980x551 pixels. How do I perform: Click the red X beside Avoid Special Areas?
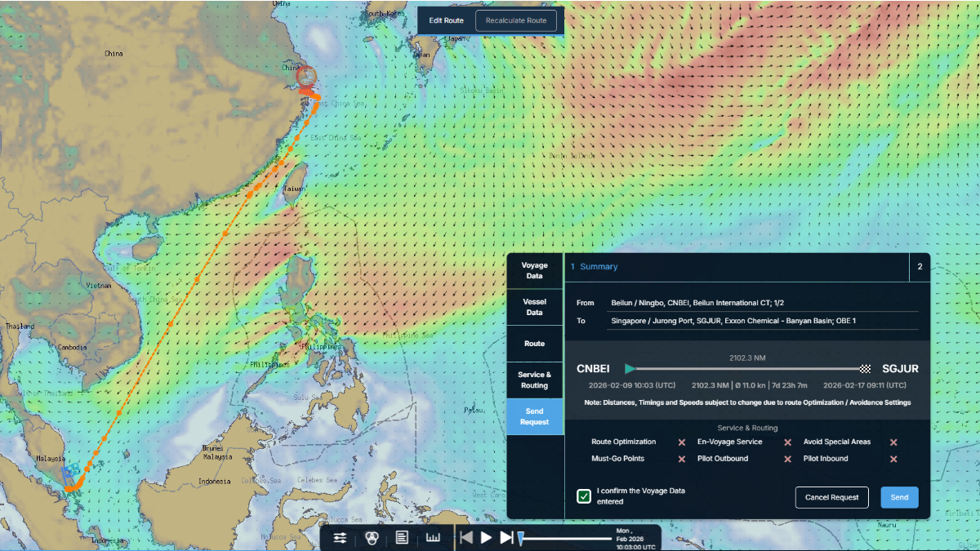click(x=893, y=442)
